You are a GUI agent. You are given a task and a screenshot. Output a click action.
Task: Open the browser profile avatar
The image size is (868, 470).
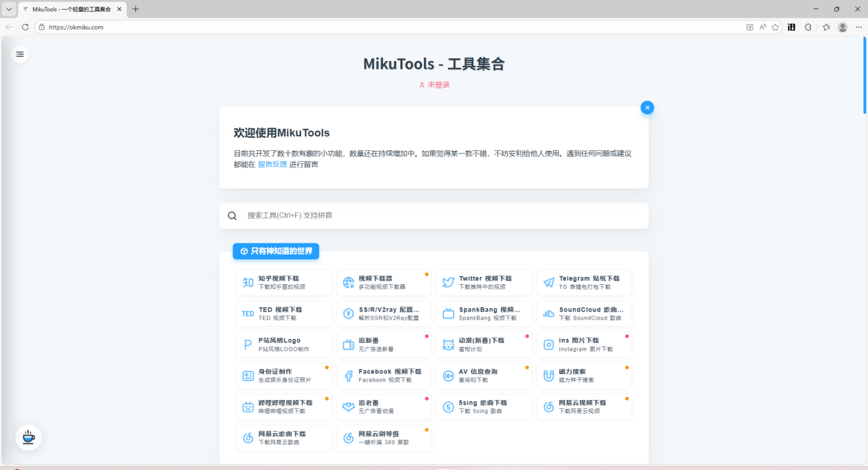[843, 27]
